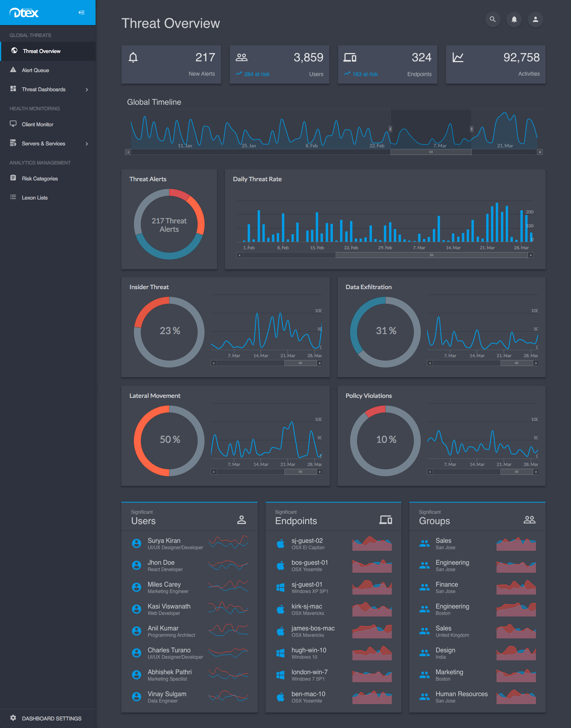Open the user profile icon

(536, 19)
